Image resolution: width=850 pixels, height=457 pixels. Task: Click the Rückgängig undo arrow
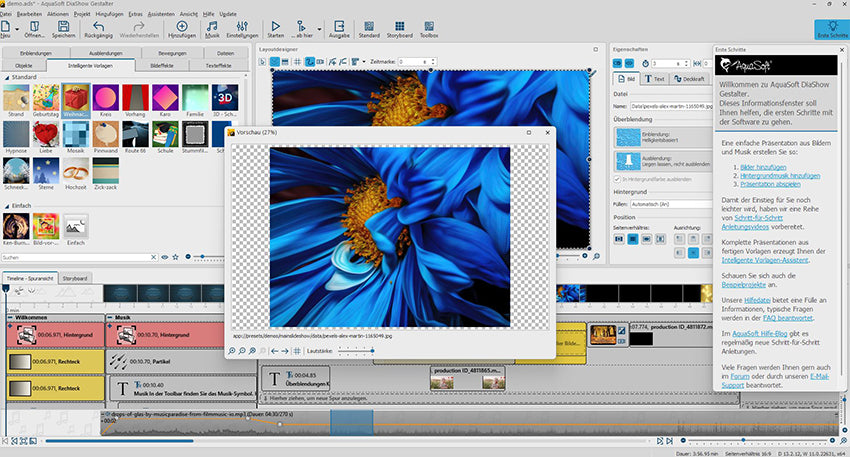tap(98, 27)
